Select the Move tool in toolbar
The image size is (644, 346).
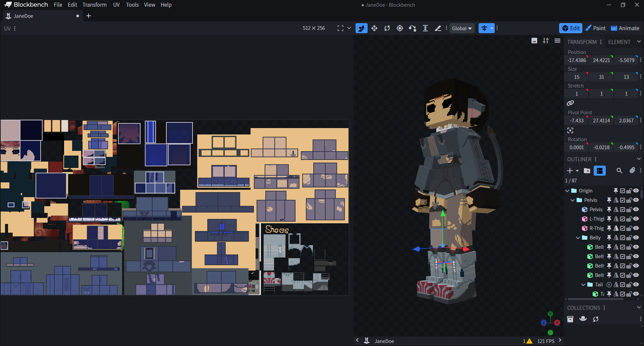(x=362, y=28)
